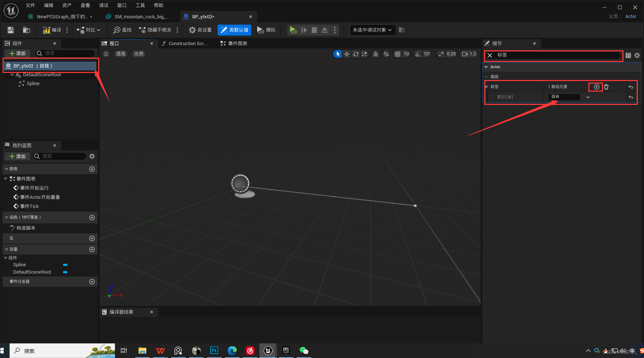Add a new variable with 变量 plus icon
This screenshot has width=644, height=358.
[x=92, y=249]
